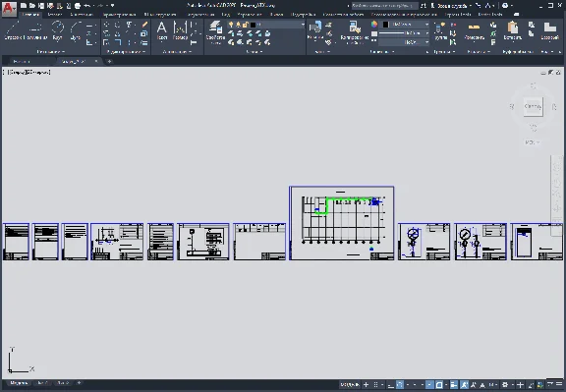Toggle ortho mode in status bar

tap(390, 385)
